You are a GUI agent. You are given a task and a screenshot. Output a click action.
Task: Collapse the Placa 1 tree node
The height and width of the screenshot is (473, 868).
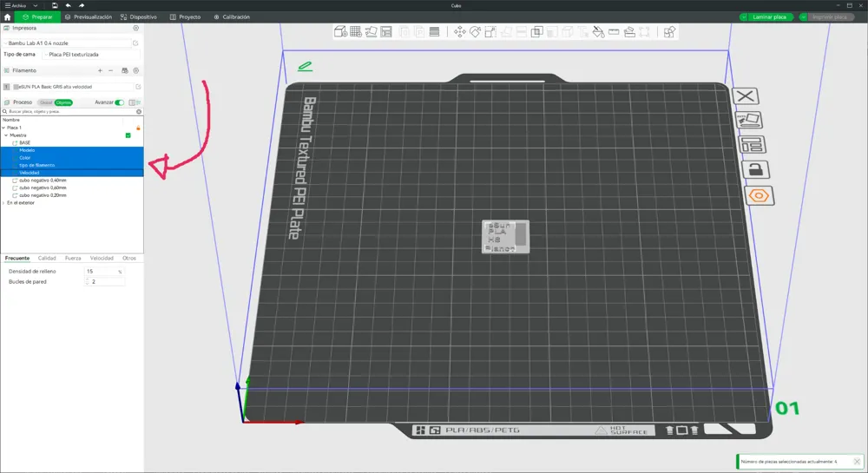pyautogui.click(x=3, y=128)
